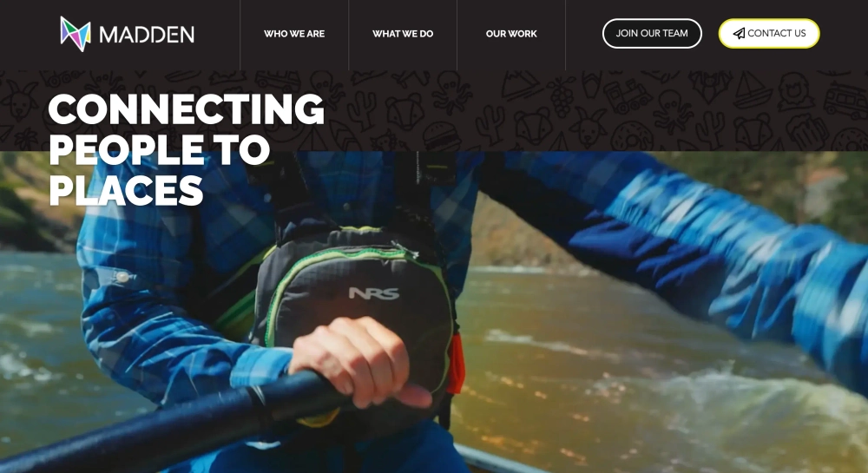Viewport: 868px width, 473px height.
Task: Click the Connecting People to Places headline
Action: click(x=186, y=148)
